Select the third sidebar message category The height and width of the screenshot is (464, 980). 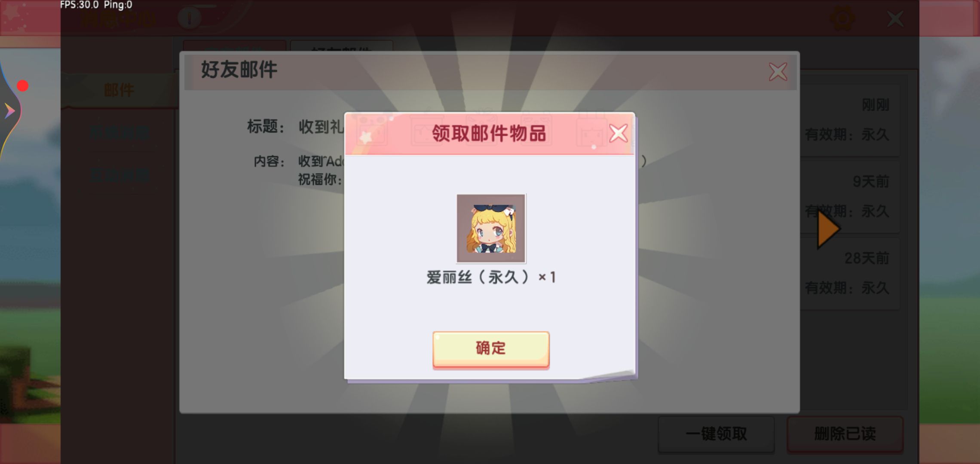[119, 176]
